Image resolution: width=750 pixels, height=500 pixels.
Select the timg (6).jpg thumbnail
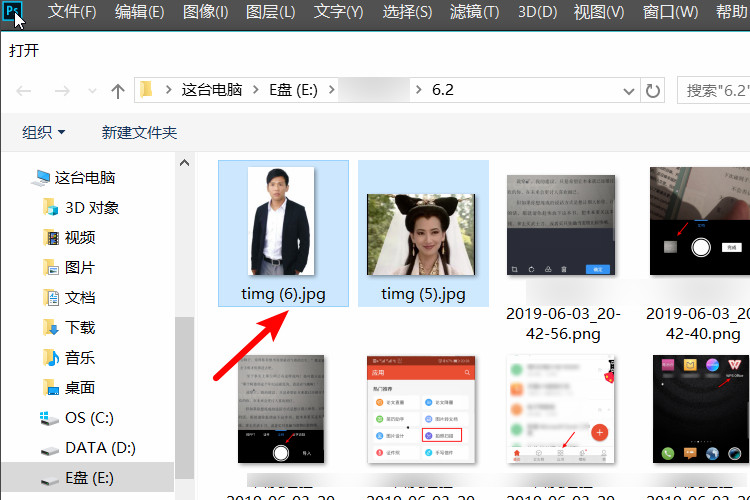(281, 221)
